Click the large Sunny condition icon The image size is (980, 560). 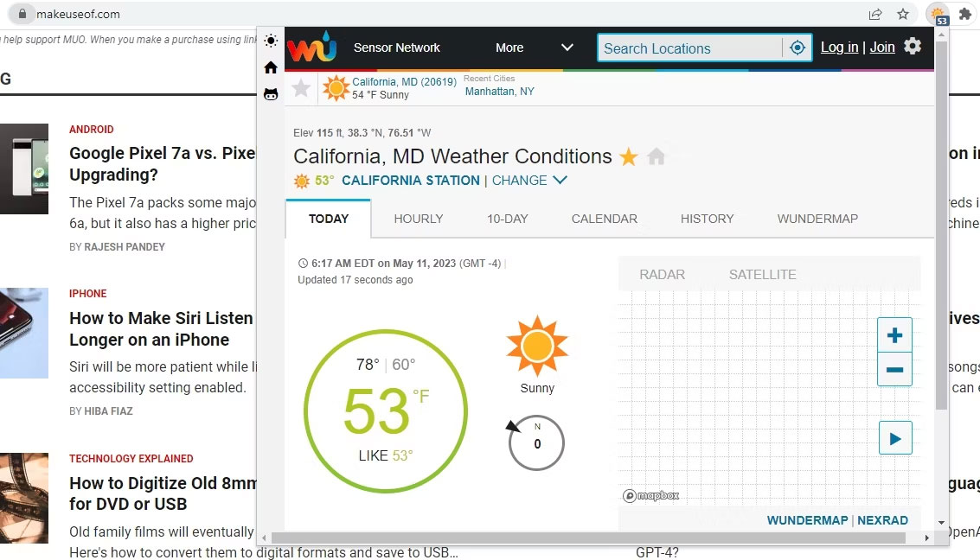click(x=537, y=347)
